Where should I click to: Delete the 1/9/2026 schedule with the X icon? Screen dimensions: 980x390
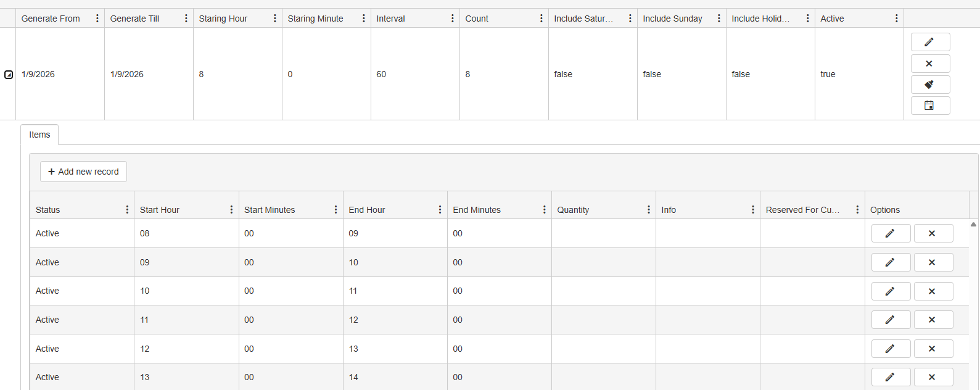click(929, 64)
